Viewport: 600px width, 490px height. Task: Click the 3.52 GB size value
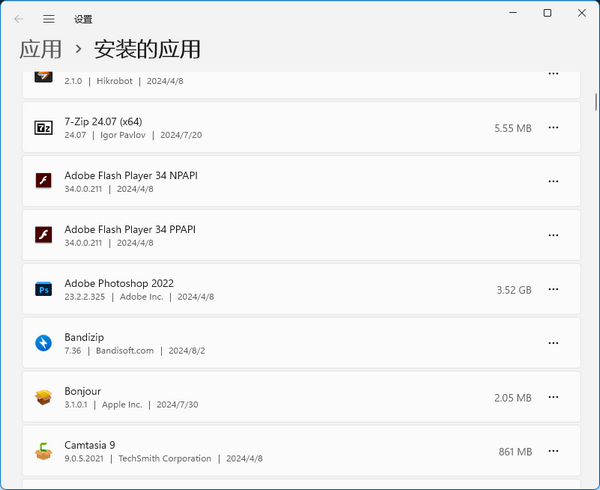[514, 290]
